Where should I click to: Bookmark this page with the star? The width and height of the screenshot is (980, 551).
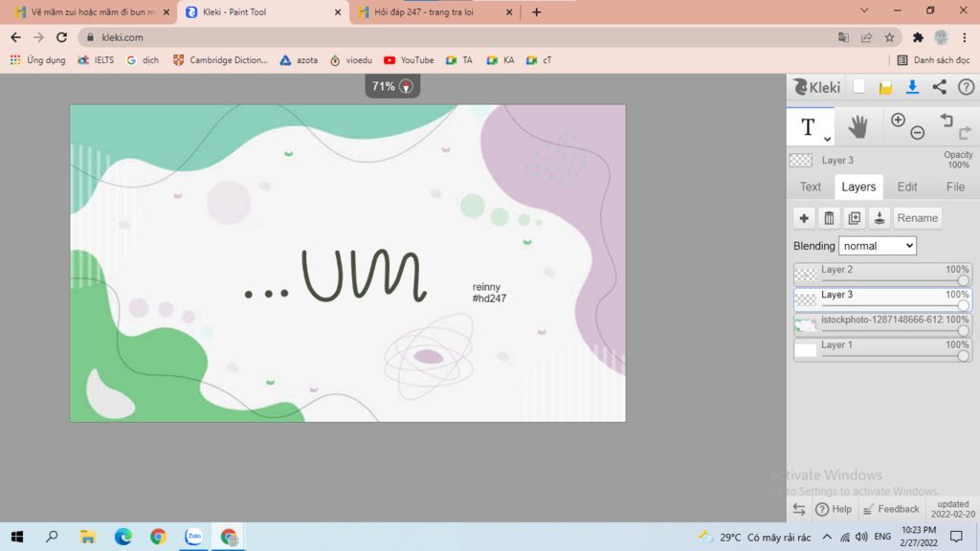(889, 37)
